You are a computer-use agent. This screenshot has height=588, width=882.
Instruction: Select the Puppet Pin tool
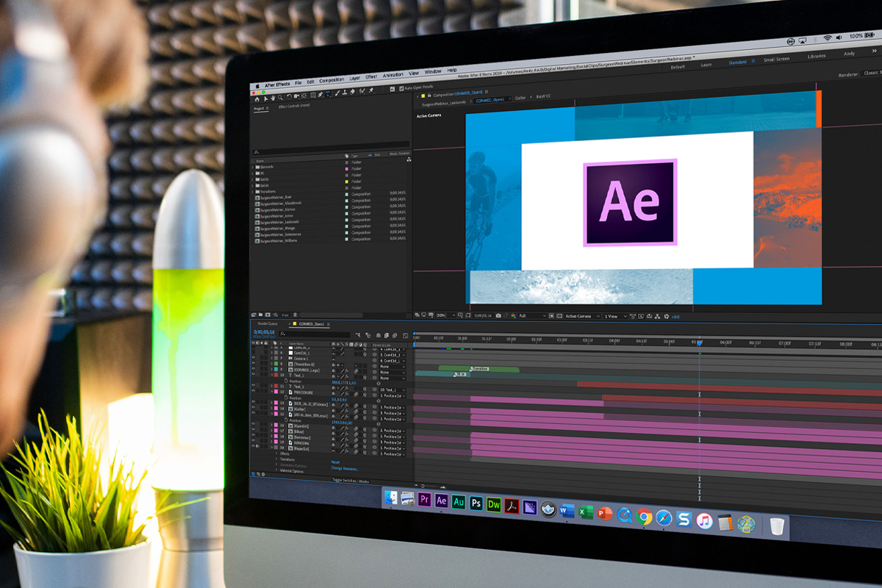pos(371,90)
